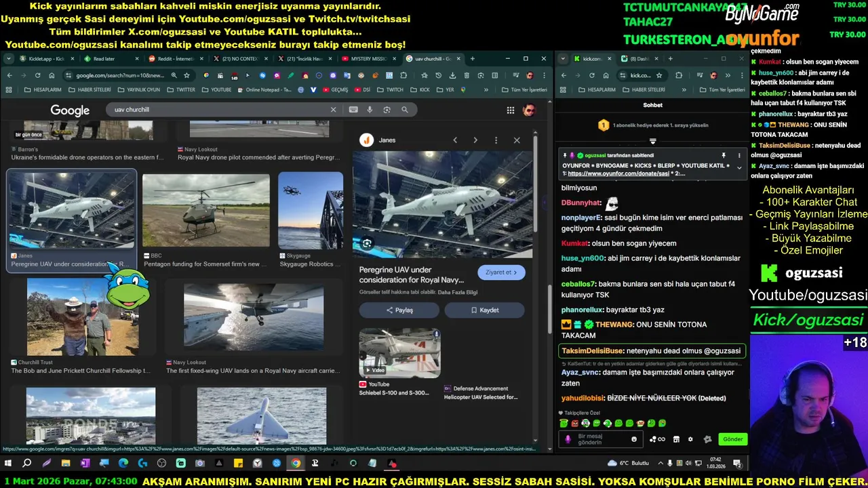Run the Google search via magnifier icon
The image size is (868, 488).
[405, 110]
